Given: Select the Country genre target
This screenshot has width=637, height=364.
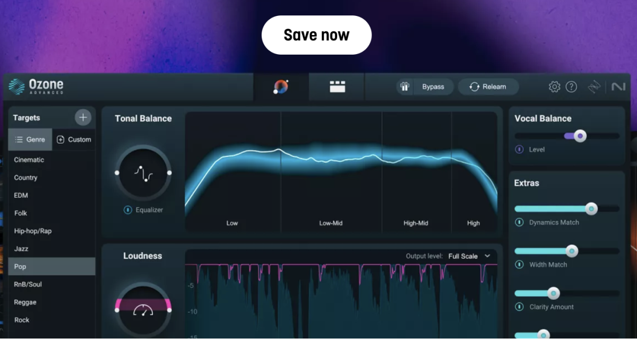Looking at the screenshot, I should (x=52, y=178).
